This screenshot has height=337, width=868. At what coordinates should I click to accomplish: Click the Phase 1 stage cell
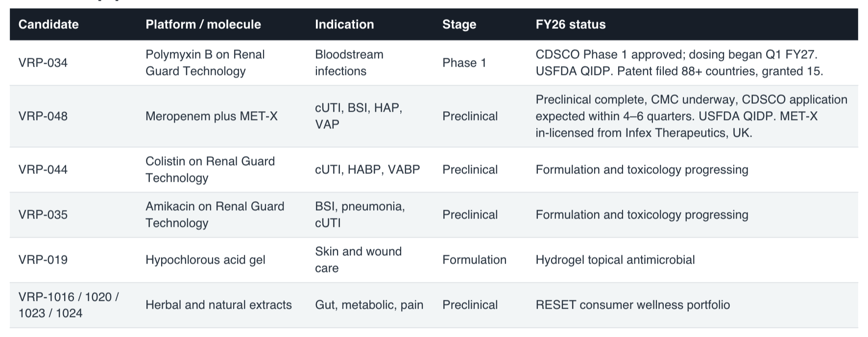[464, 63]
